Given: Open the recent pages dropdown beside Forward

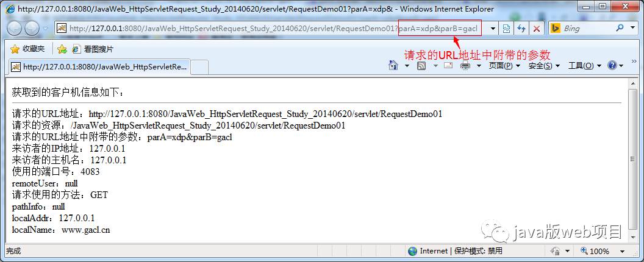Looking at the screenshot, I should tap(46, 29).
